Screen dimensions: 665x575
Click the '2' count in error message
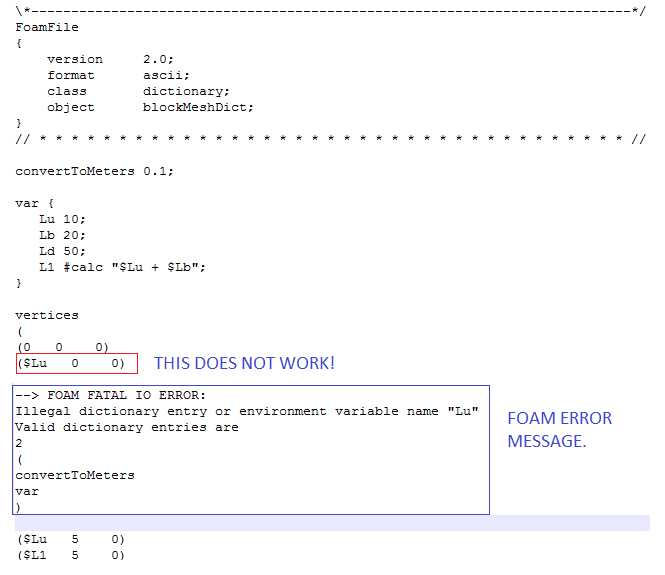19,444
